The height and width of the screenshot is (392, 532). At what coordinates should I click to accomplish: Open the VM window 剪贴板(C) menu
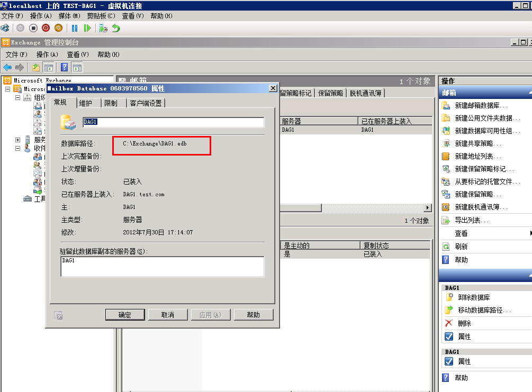pos(101,16)
